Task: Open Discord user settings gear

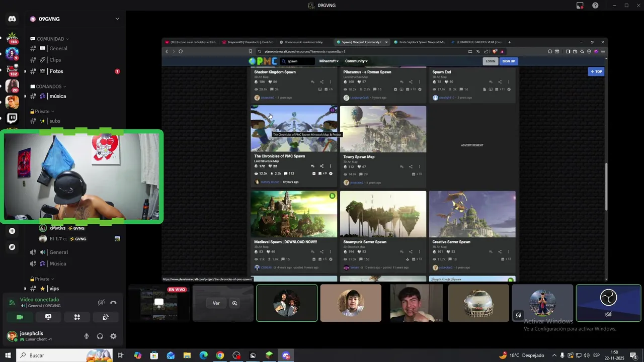Action: point(113,336)
